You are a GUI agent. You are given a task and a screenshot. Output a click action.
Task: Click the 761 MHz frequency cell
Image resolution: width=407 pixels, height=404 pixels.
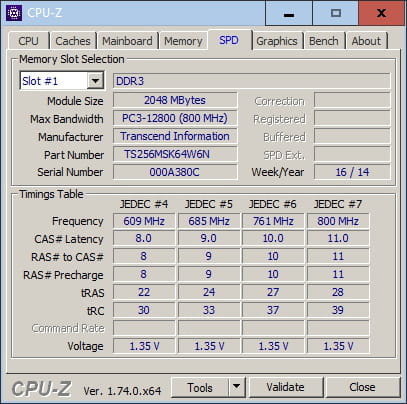273,221
